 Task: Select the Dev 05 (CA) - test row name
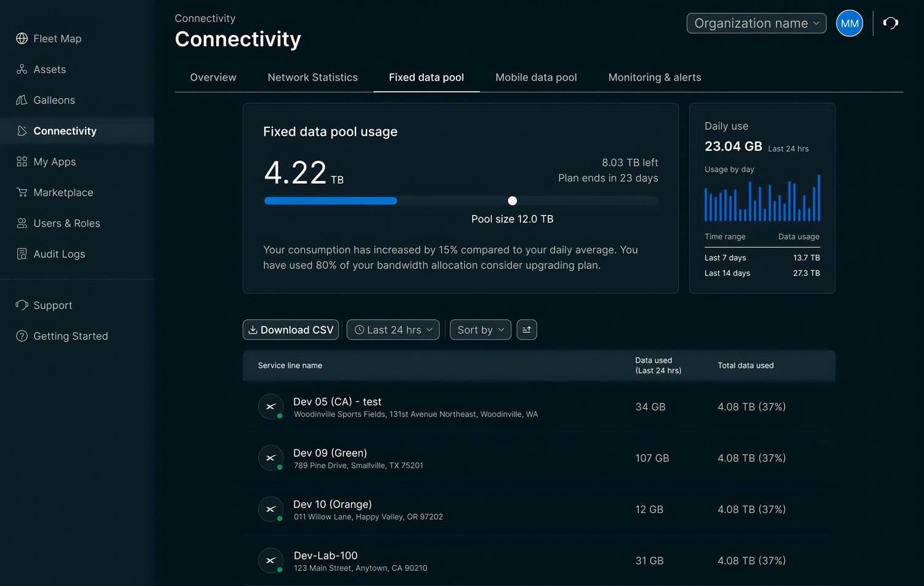point(338,401)
